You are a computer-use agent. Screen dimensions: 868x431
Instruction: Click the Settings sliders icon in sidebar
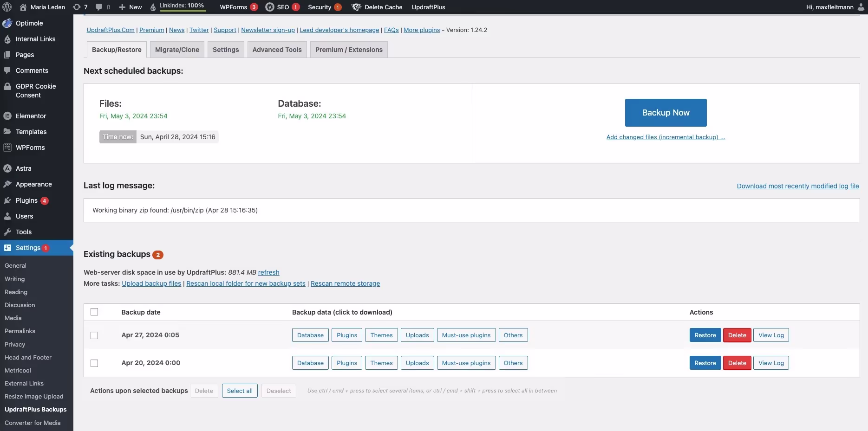tap(7, 248)
